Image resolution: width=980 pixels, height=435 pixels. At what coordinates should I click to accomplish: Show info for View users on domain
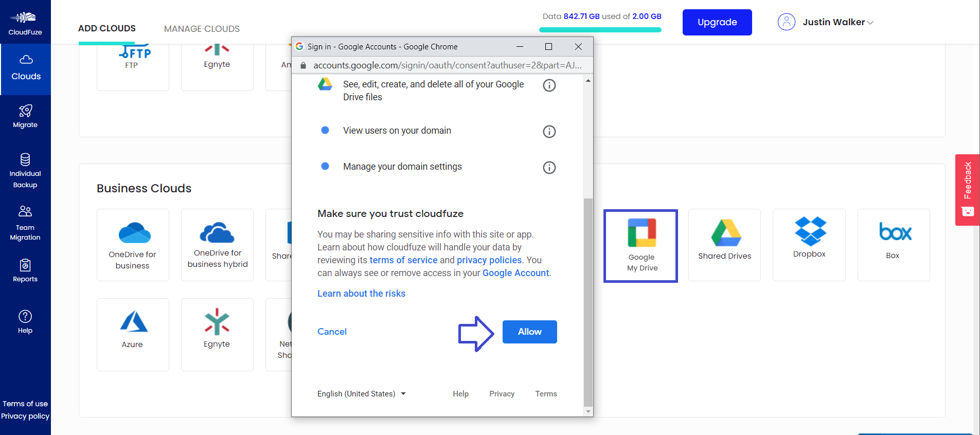pos(549,132)
